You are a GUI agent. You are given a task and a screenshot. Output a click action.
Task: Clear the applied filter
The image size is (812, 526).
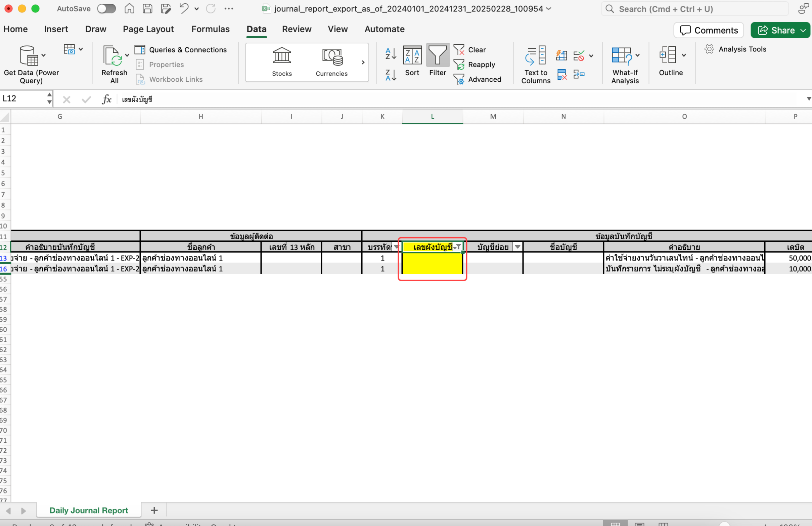coord(470,50)
